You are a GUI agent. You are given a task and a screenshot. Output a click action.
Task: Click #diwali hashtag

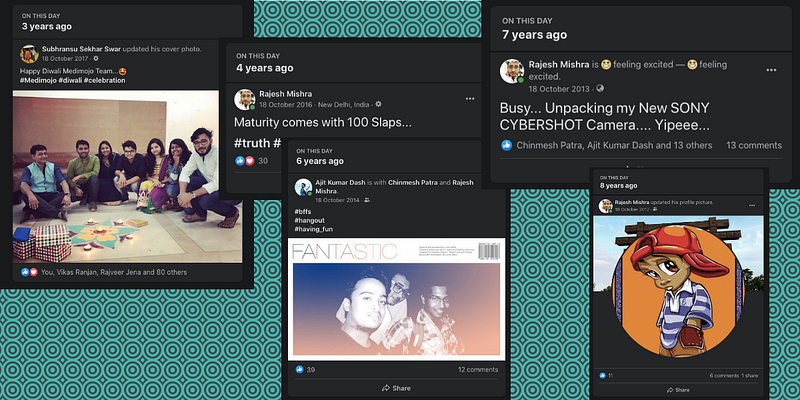coord(69,81)
